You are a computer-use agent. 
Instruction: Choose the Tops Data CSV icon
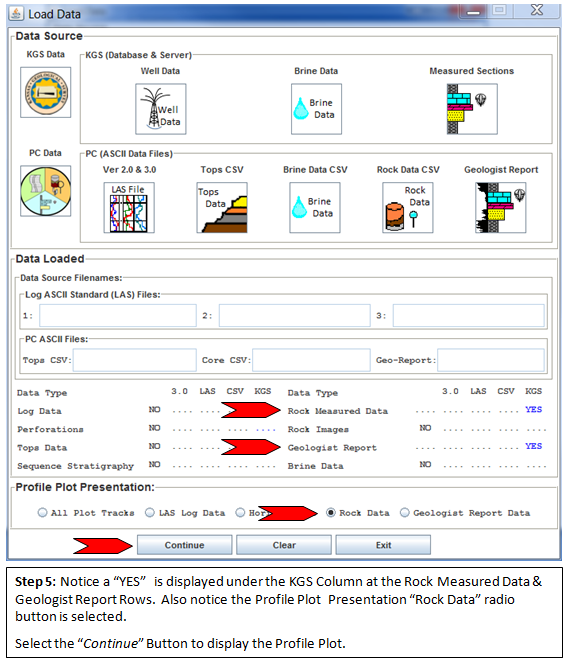[x=222, y=208]
